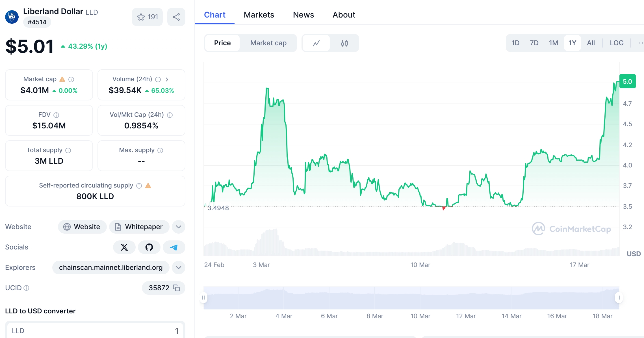Click the 3M LLD total supply value
This screenshot has width=644, height=338.
tap(49, 161)
